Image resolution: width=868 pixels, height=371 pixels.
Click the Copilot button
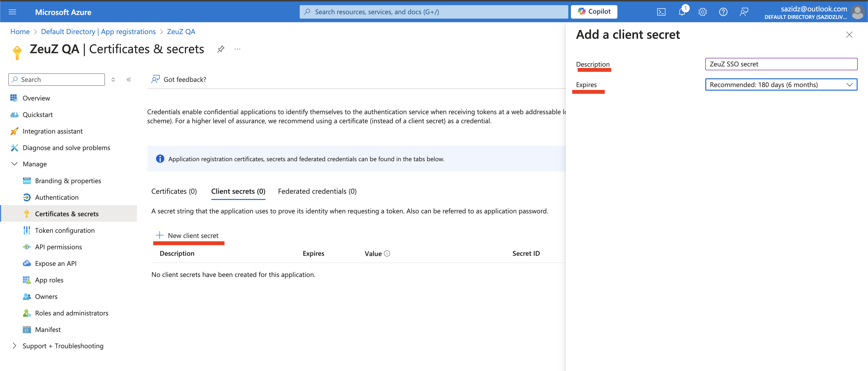tap(594, 12)
